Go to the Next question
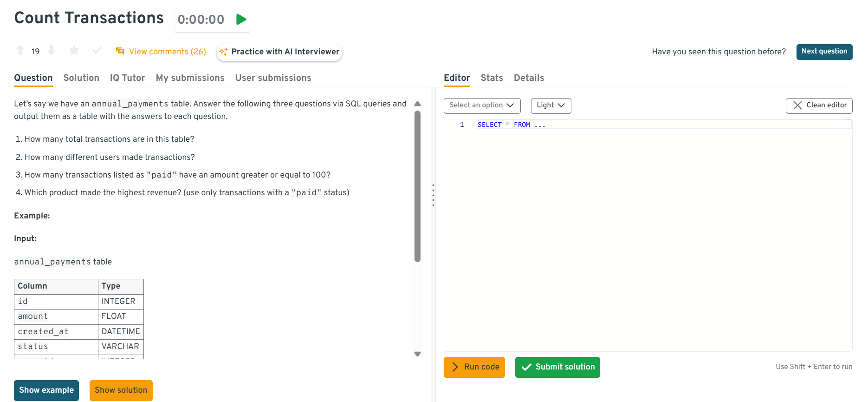The image size is (868, 402). [x=824, y=52]
